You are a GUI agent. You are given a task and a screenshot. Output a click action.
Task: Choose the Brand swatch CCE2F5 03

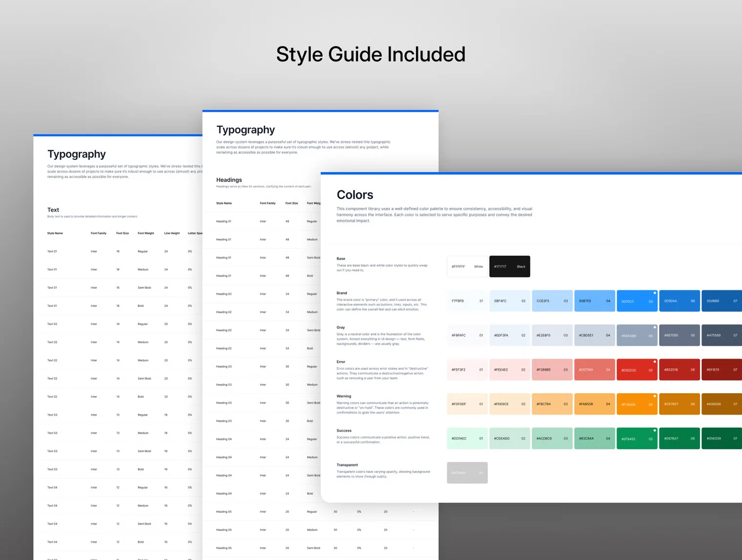pyautogui.click(x=552, y=301)
